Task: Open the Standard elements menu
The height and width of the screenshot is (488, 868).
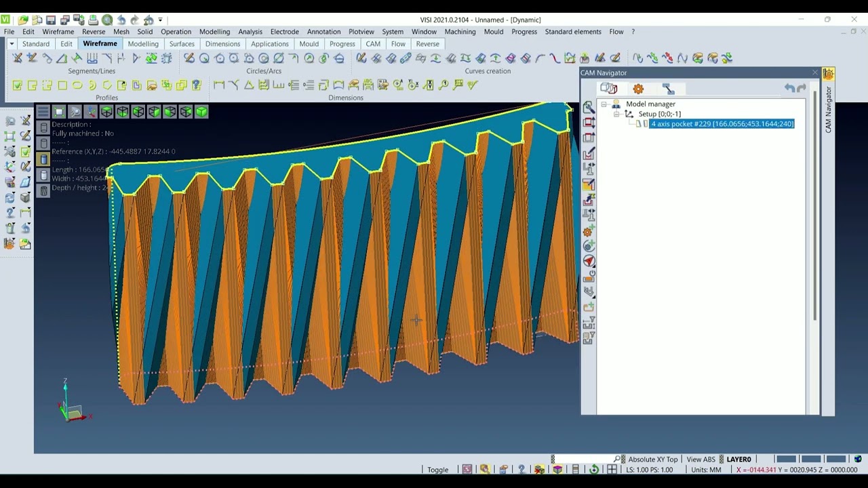Action: pyautogui.click(x=573, y=32)
